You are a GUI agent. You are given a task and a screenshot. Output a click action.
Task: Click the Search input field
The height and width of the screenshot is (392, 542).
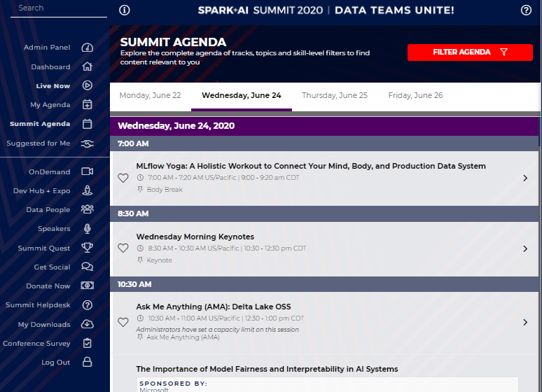coord(59,8)
